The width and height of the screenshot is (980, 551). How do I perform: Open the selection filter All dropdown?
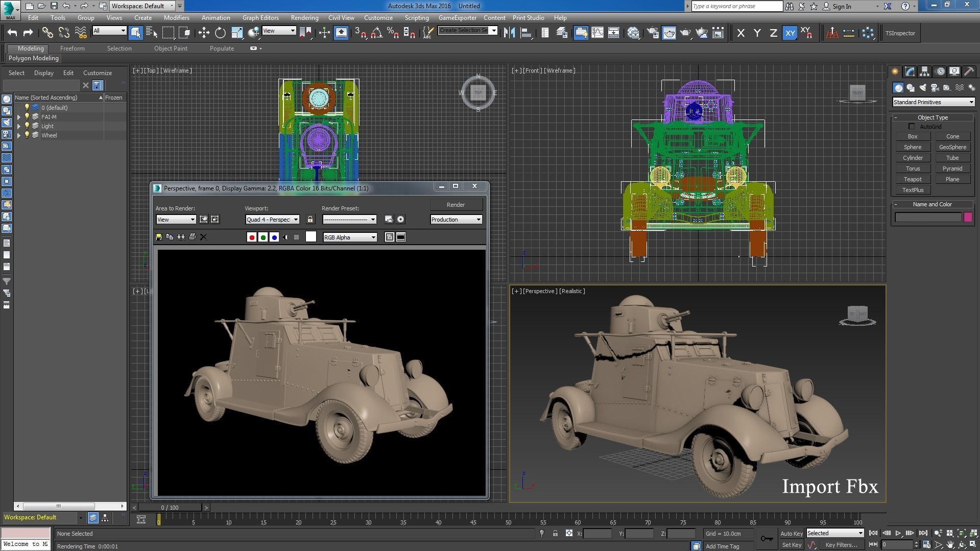click(109, 31)
